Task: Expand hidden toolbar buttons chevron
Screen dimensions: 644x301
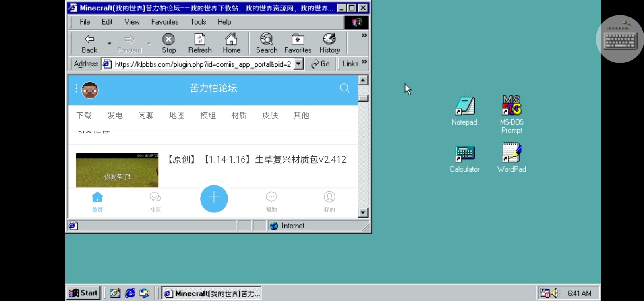Action: (x=364, y=35)
